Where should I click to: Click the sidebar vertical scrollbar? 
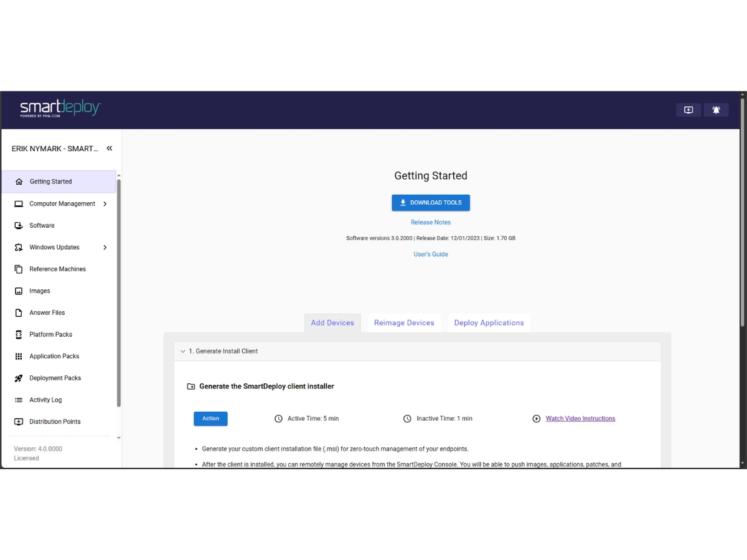118,292
